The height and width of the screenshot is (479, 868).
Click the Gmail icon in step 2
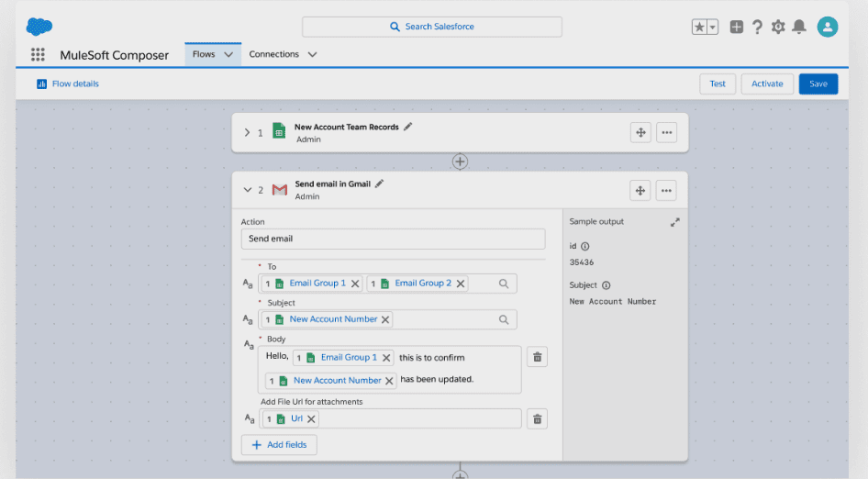(x=280, y=190)
